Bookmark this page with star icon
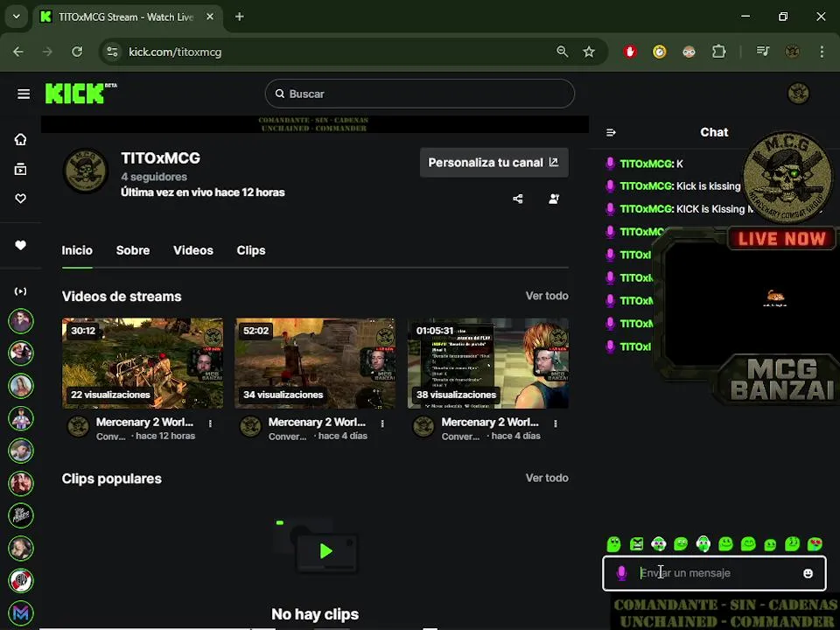 click(589, 52)
